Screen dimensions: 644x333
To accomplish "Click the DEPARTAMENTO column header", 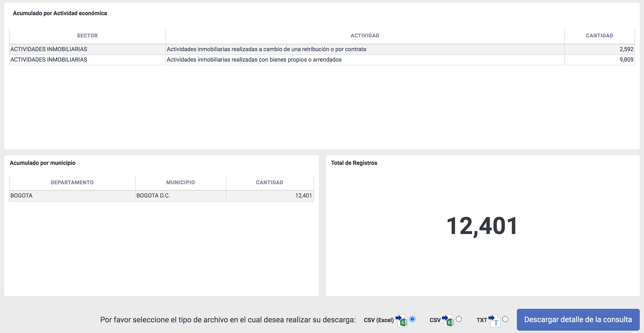I will click(x=72, y=183).
